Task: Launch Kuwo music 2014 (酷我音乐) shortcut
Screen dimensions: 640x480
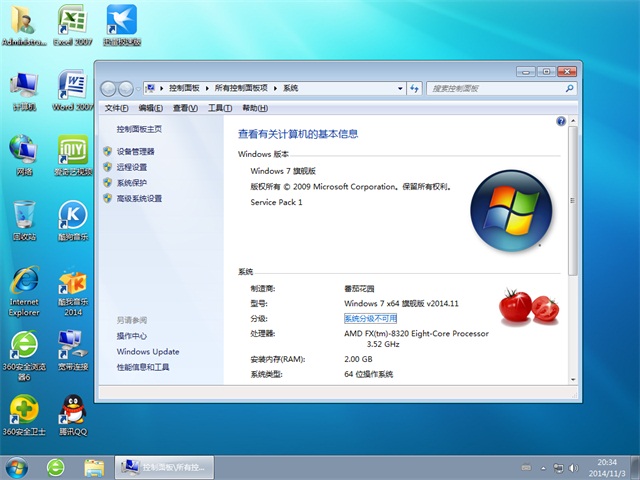Action: click(x=73, y=291)
